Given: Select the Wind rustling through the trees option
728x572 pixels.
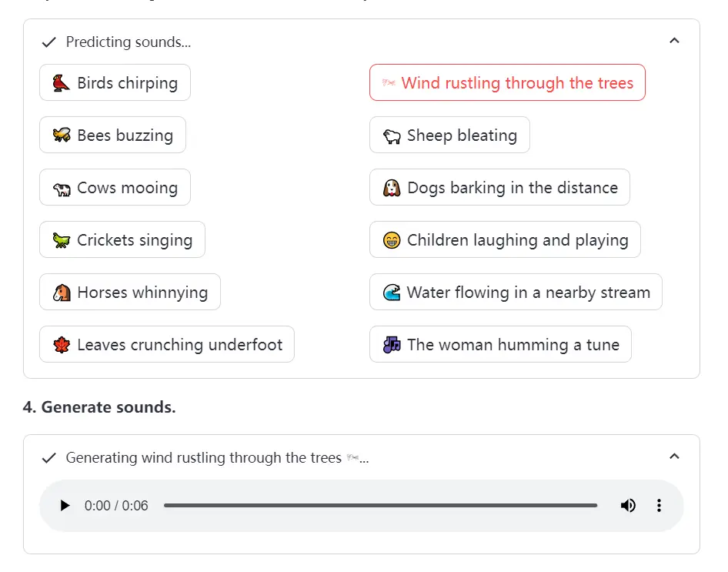Looking at the screenshot, I should 507,82.
